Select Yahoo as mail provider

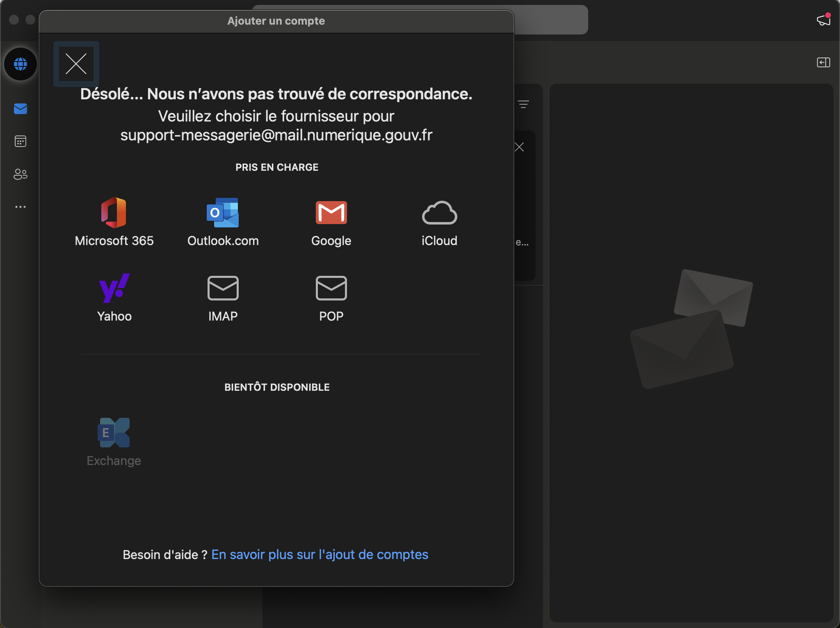pos(114,298)
